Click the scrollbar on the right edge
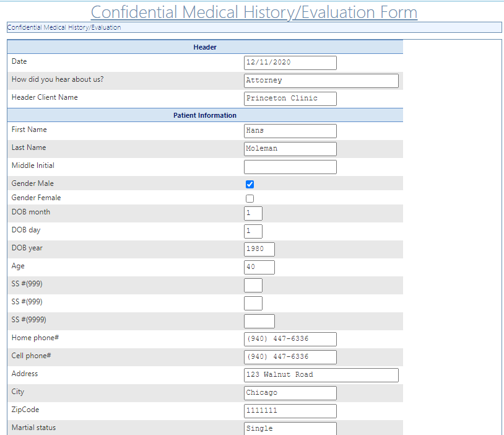 (x=500, y=217)
